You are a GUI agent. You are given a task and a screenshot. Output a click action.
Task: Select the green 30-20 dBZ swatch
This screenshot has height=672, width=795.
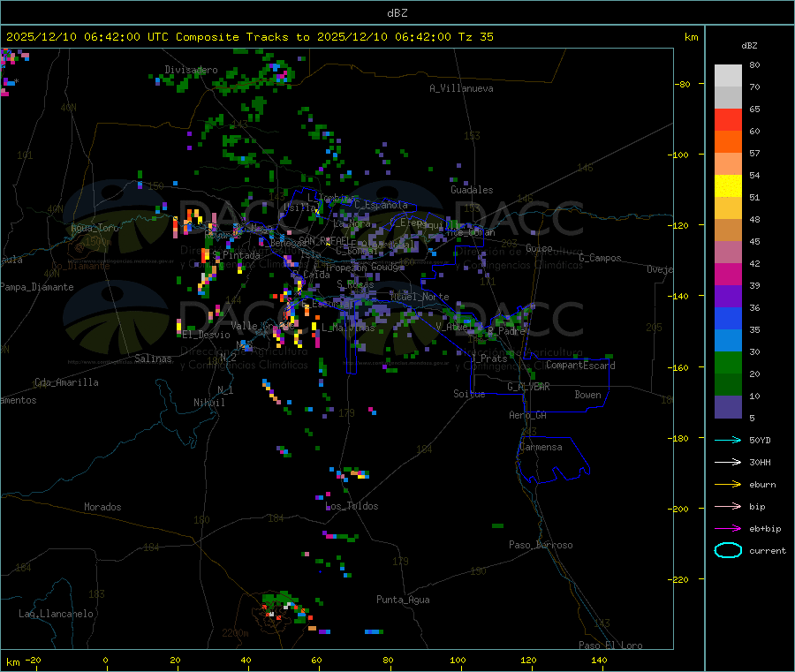click(728, 362)
